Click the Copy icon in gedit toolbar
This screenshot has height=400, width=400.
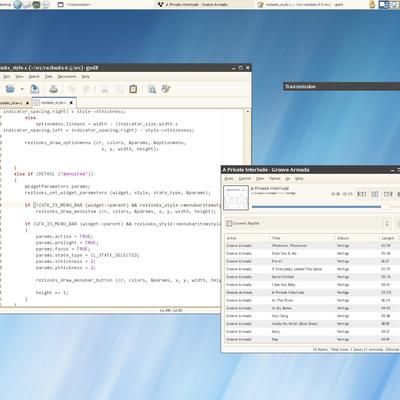[x=119, y=89]
